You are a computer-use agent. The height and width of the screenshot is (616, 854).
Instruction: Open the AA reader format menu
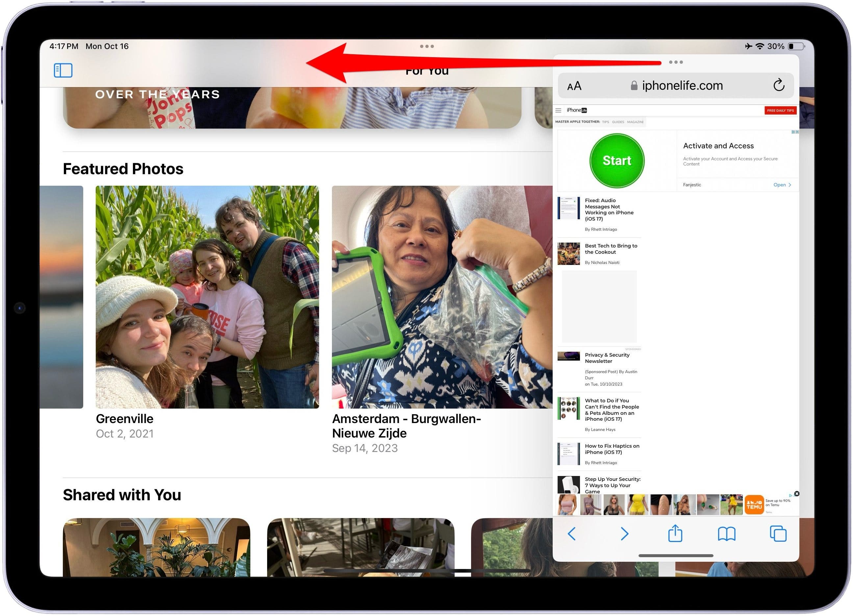pyautogui.click(x=574, y=86)
